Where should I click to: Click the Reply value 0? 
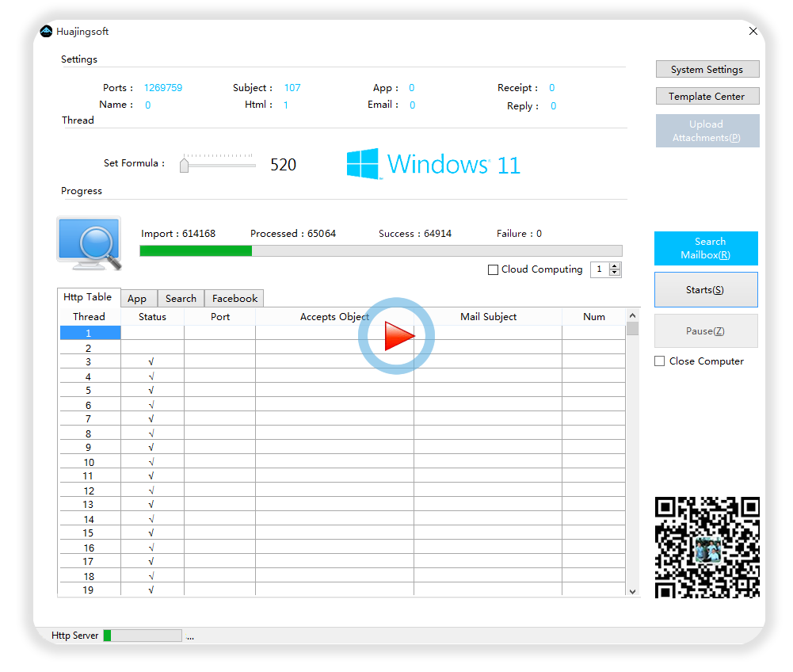553,106
